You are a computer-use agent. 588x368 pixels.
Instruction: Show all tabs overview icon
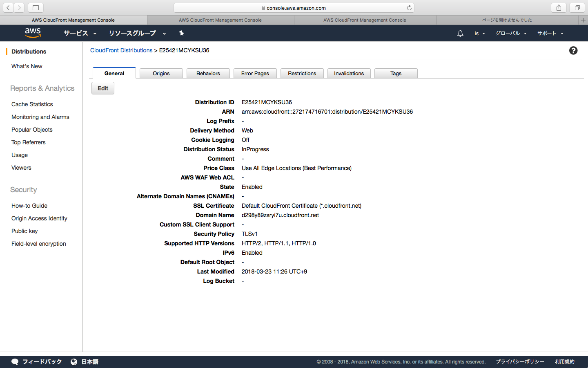point(577,8)
